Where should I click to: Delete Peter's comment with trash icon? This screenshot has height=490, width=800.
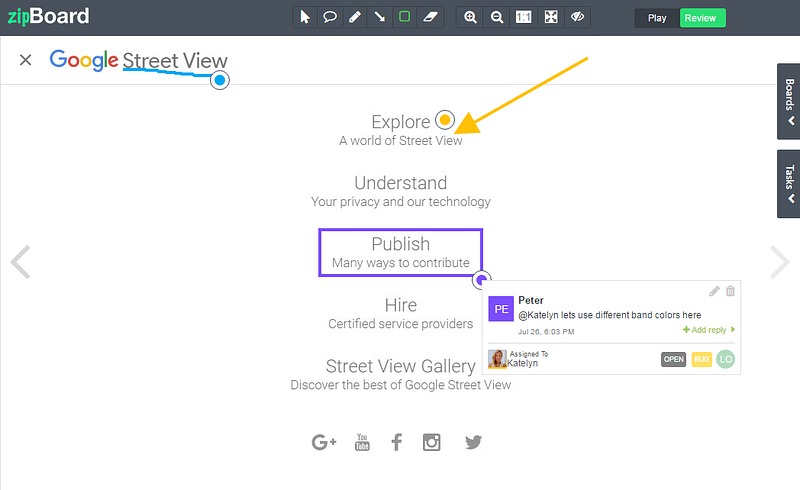click(731, 291)
